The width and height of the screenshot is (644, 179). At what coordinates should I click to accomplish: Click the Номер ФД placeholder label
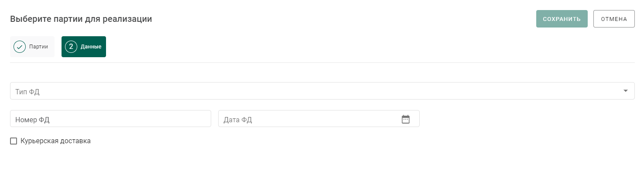[32, 120]
